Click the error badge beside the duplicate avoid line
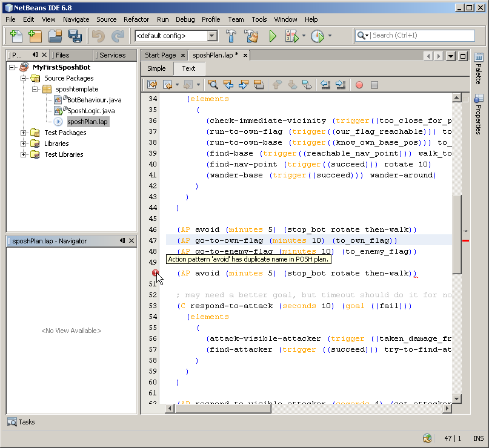Image resolution: width=489 pixels, height=448 pixels. coord(155,273)
